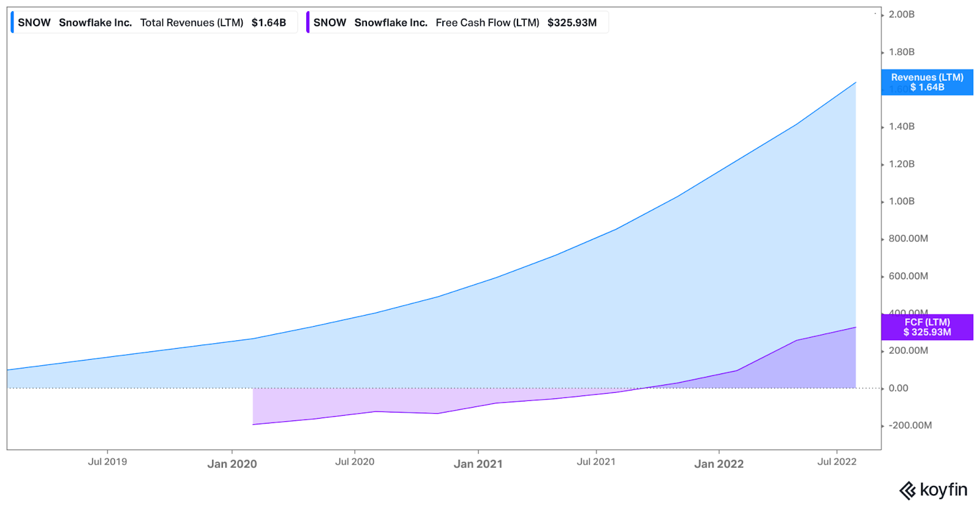The image size is (980, 507).
Task: Click the purple FCF (LTM) $325.93M axis tag
Action: pos(927,327)
